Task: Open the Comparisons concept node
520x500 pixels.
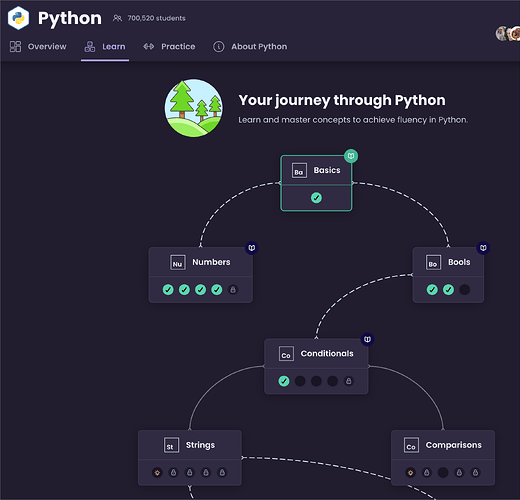Action: click(x=443, y=458)
